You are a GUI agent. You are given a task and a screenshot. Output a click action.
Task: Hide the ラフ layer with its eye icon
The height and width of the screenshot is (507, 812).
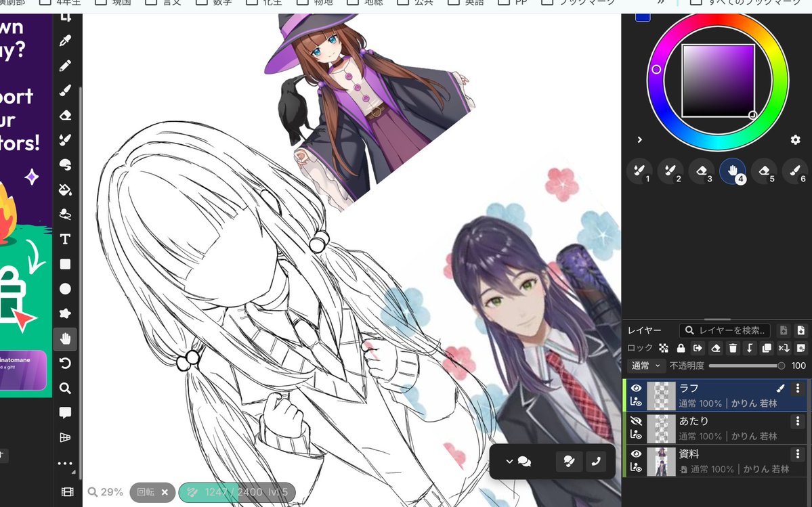(x=636, y=389)
